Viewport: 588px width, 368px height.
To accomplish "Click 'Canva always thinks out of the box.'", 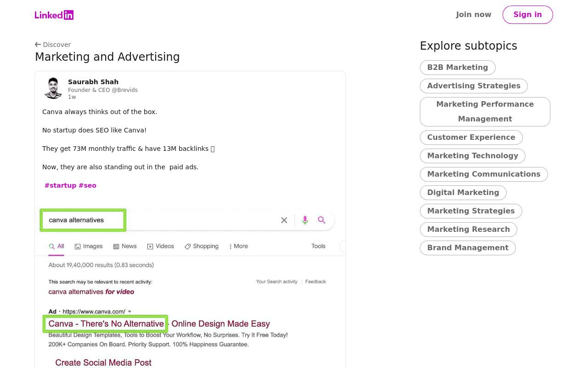I will pos(100,112).
